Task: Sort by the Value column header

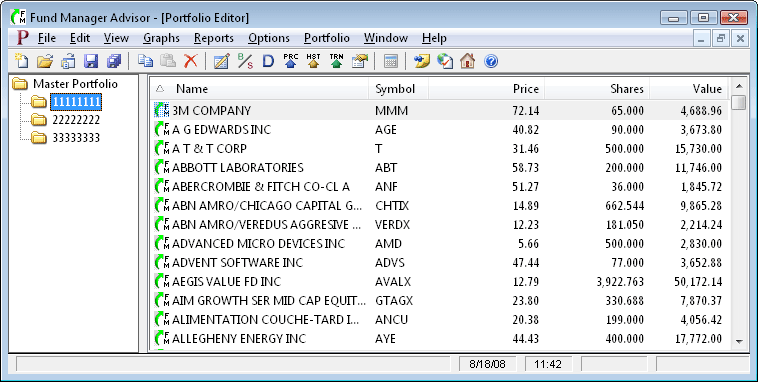Action: [688, 89]
